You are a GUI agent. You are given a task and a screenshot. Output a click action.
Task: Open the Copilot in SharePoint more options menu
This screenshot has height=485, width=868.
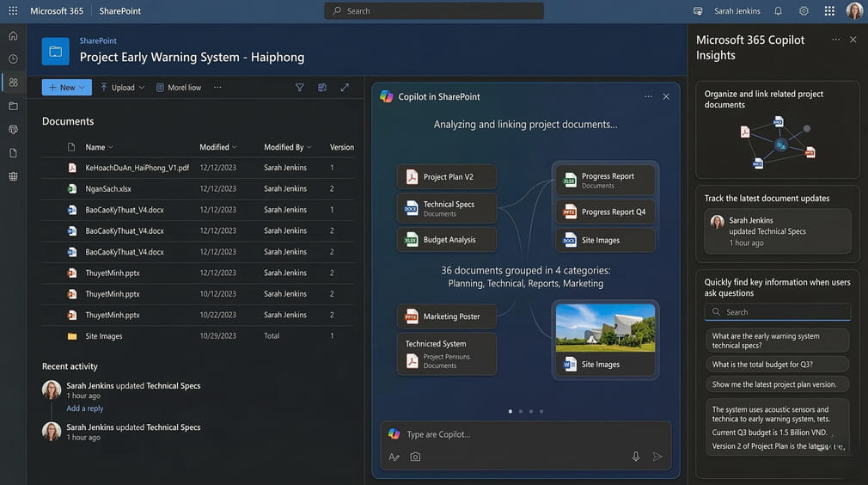click(648, 97)
